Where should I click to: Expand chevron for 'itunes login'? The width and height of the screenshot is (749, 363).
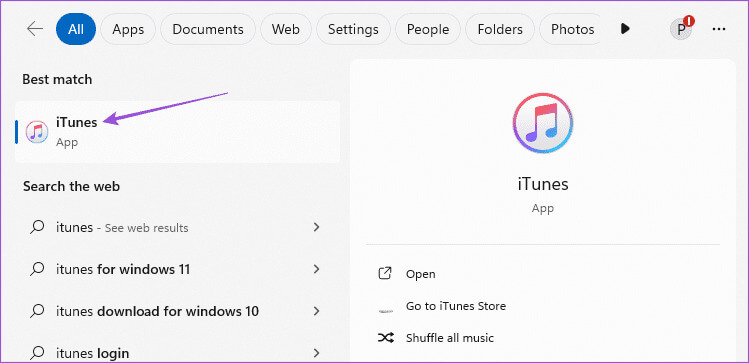[316, 353]
